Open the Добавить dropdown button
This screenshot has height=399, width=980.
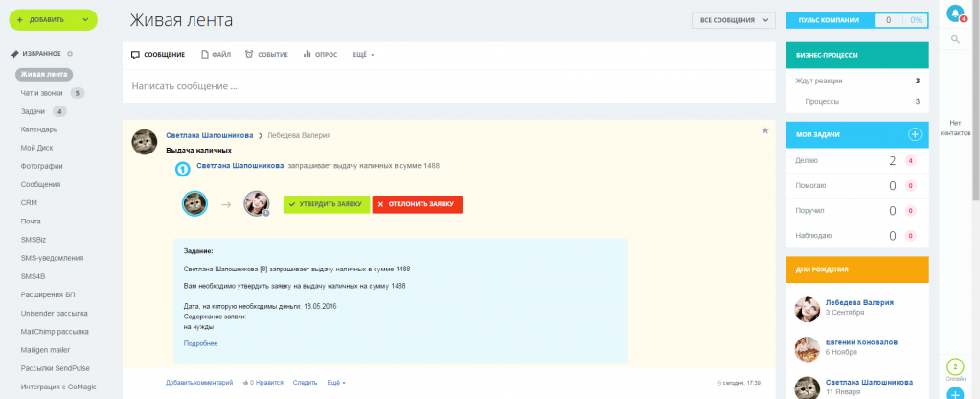click(53, 20)
